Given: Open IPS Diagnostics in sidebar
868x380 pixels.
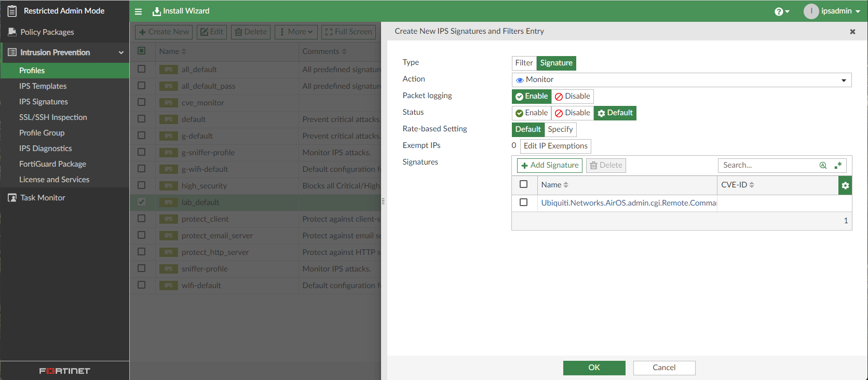Looking at the screenshot, I should click(45, 148).
